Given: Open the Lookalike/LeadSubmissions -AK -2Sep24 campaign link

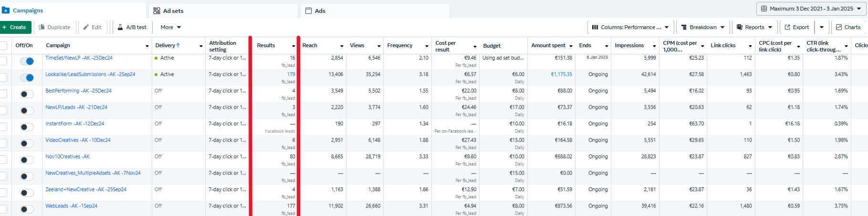Looking at the screenshot, I should [x=90, y=74].
